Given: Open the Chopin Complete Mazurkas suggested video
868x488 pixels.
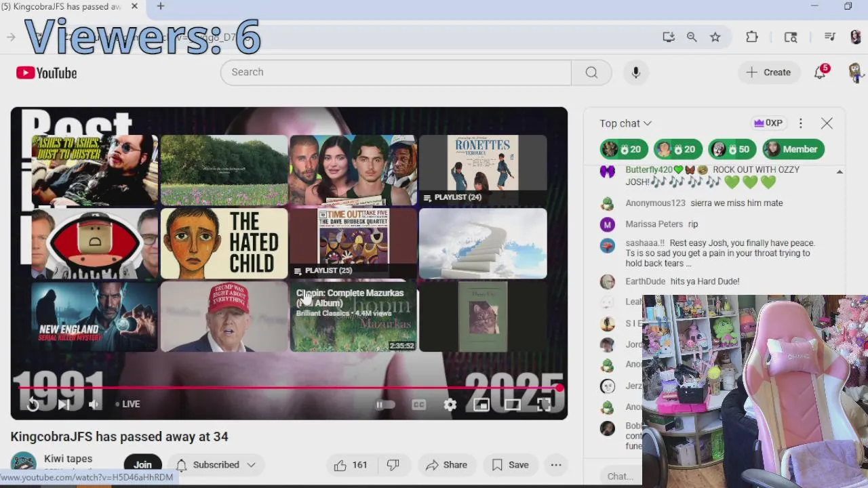Looking at the screenshot, I should point(353,317).
